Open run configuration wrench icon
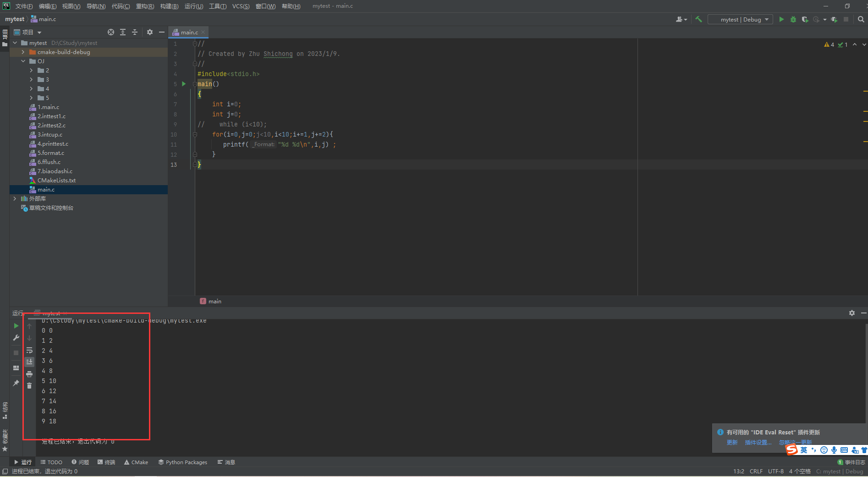 pyautogui.click(x=16, y=338)
